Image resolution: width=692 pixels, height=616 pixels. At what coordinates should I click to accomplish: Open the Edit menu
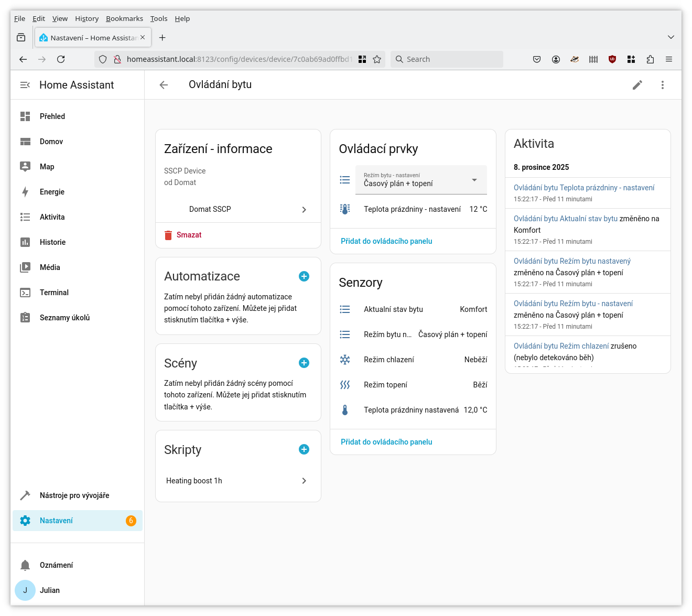tap(39, 18)
